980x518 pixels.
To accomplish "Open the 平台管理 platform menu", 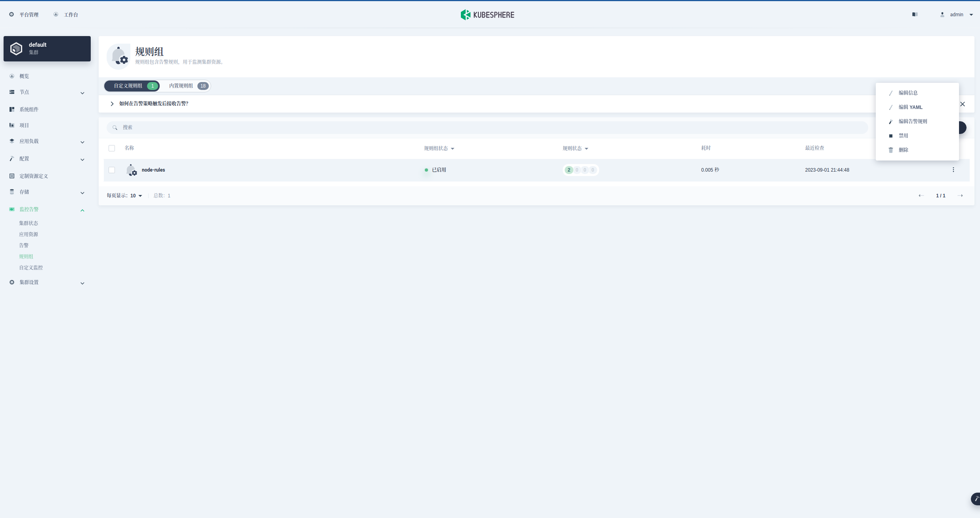I will click(x=24, y=15).
